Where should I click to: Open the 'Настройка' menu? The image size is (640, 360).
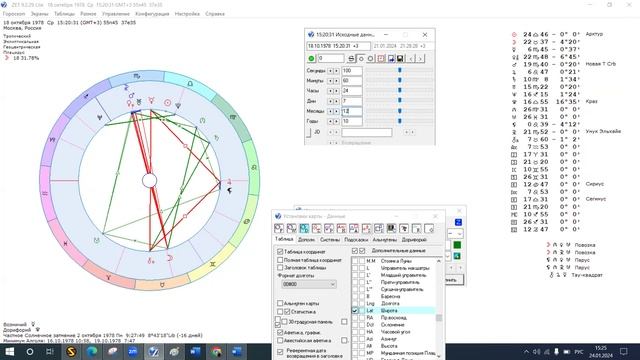point(187,14)
